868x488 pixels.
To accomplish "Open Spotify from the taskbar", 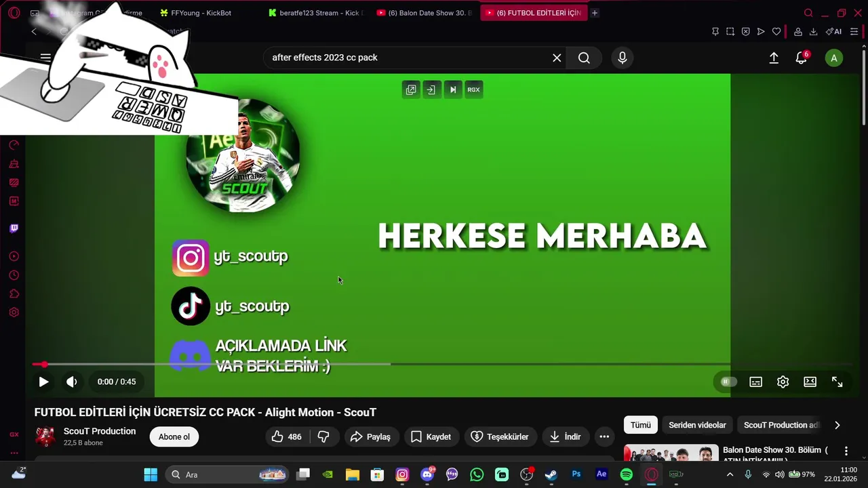I will 626,474.
